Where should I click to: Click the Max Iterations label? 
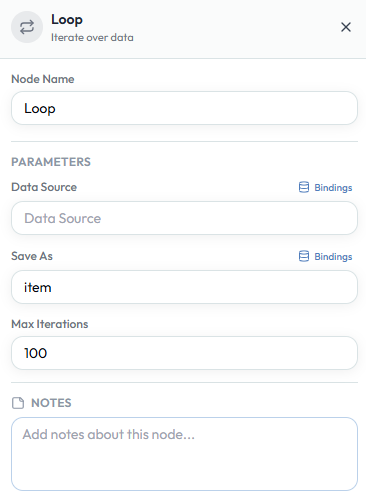[x=50, y=324]
